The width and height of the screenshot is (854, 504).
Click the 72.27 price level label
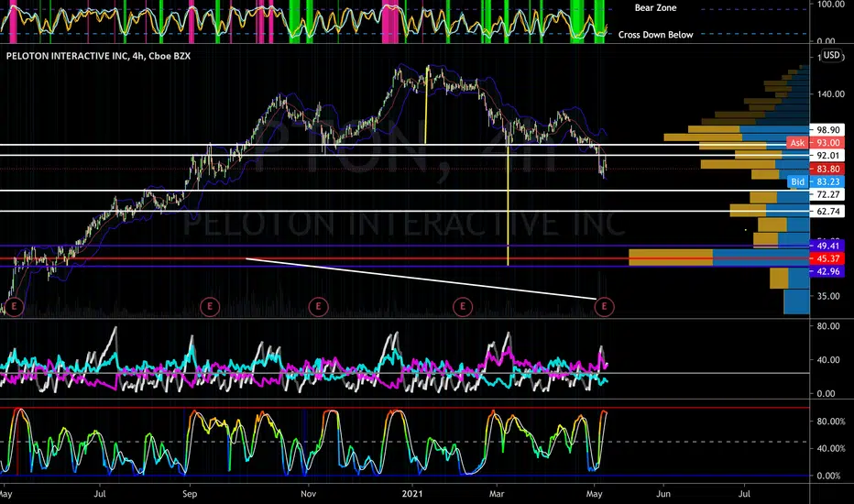tap(827, 194)
